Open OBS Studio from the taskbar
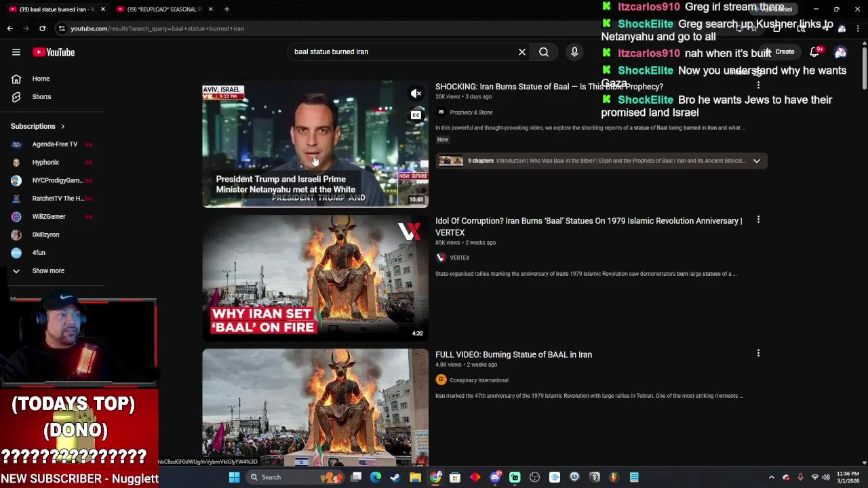868x488 pixels. (x=534, y=477)
